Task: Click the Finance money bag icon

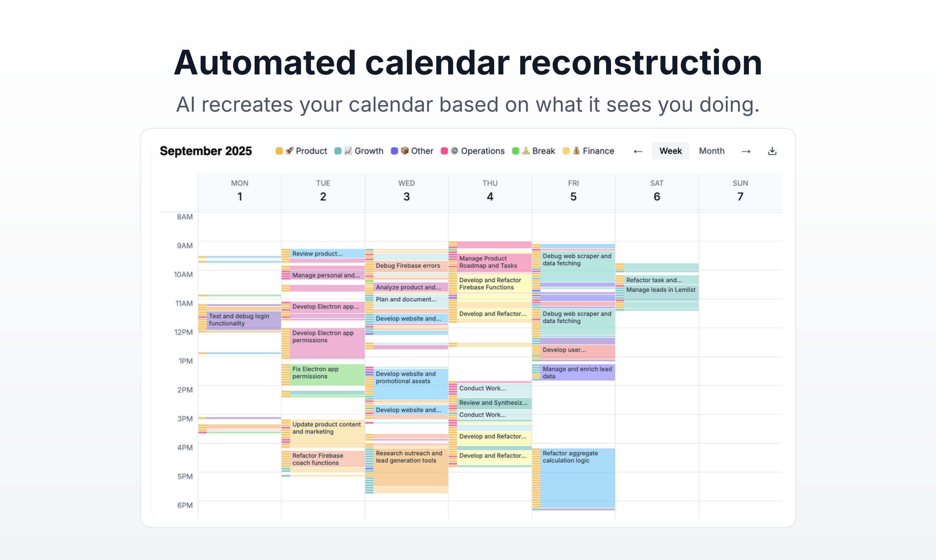Action: 576,151
